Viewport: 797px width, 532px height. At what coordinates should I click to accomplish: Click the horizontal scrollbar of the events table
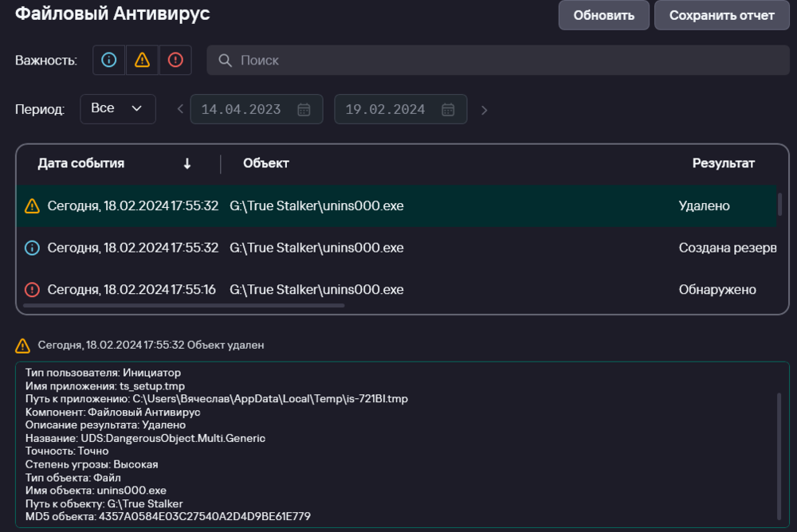pyautogui.click(x=183, y=305)
